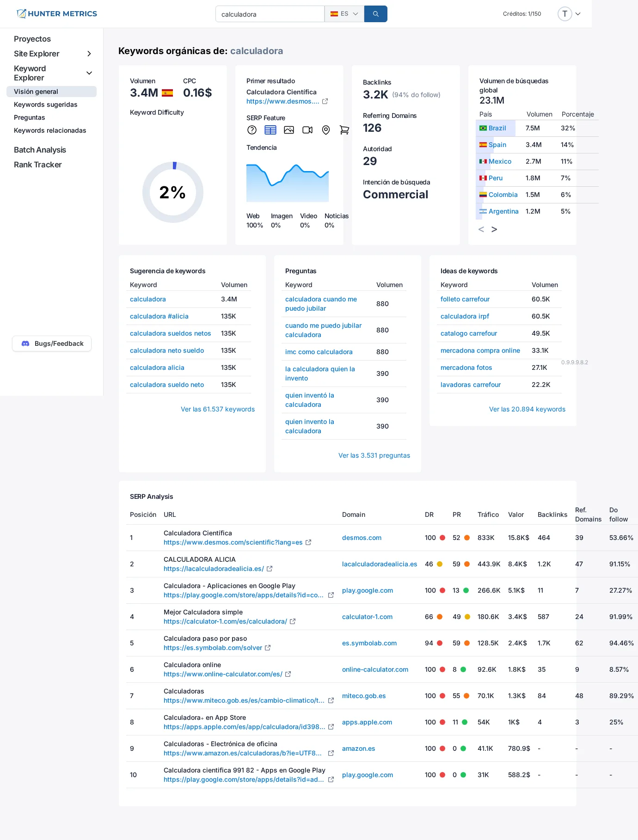Image resolution: width=638 pixels, height=840 pixels.
Task: Expand the user account menu chevron
Action: pos(578,14)
